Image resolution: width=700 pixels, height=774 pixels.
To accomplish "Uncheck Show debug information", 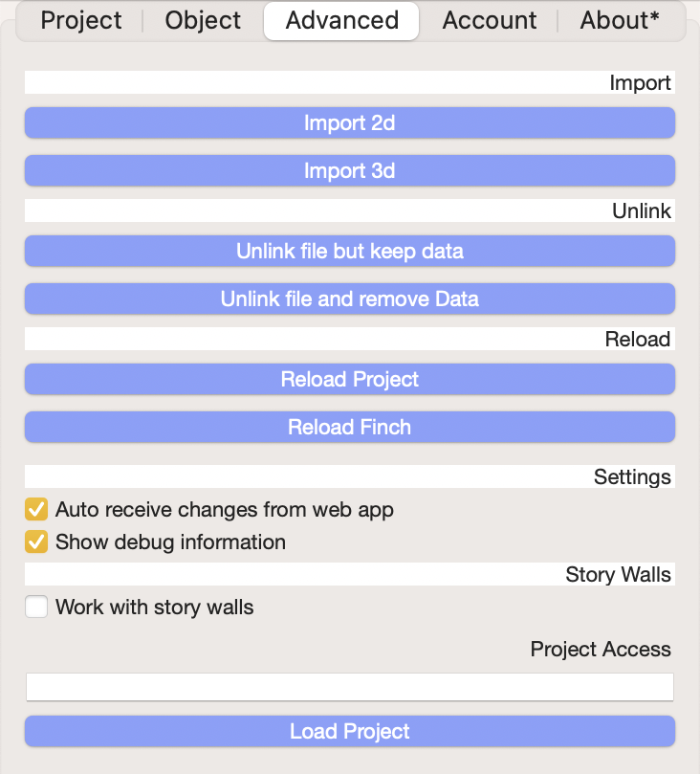I will 36,542.
